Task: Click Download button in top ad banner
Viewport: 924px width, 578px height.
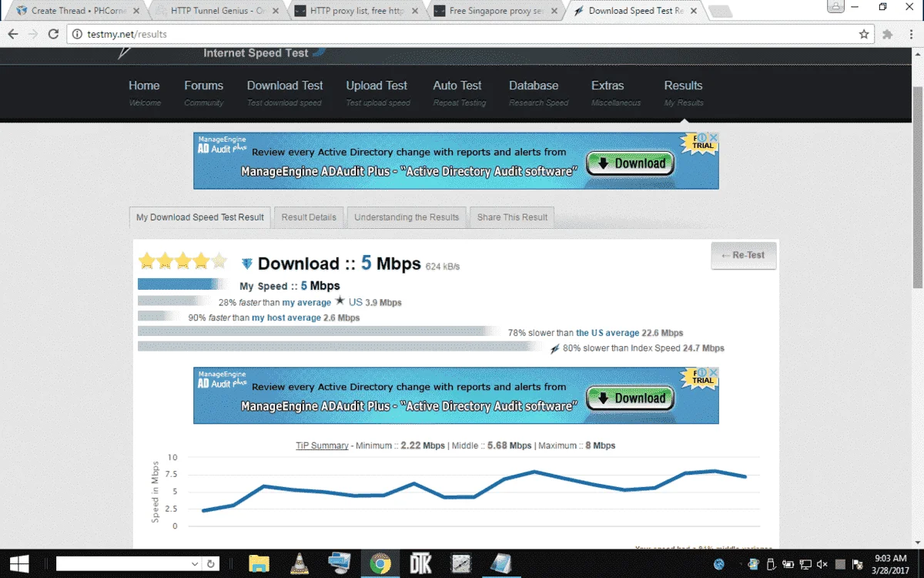Action: coord(631,163)
